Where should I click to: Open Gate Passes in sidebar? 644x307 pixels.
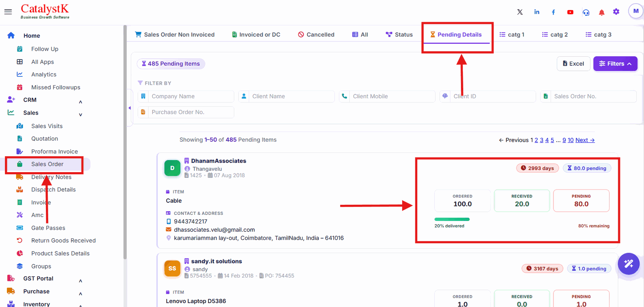pos(48,228)
